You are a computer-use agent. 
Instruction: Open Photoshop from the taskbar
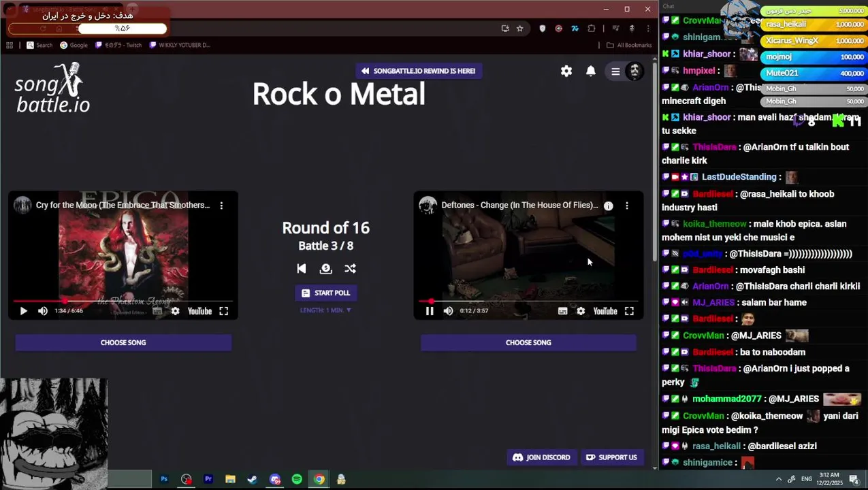coord(164,479)
